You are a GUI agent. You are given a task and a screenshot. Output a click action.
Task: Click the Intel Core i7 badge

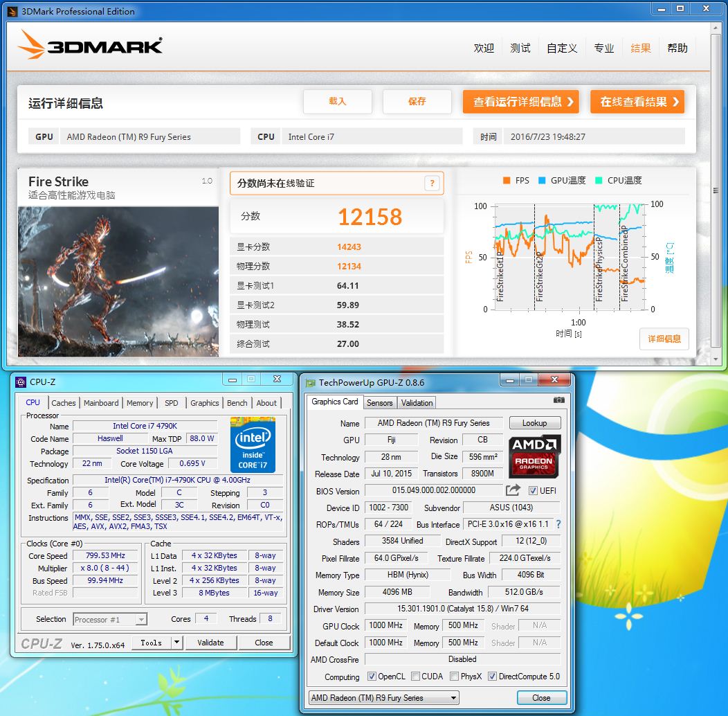(253, 445)
